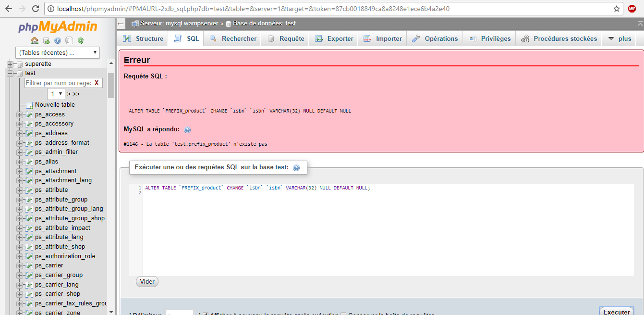
Task: Expand the ps_accessory table node
Action: [x=20, y=124]
